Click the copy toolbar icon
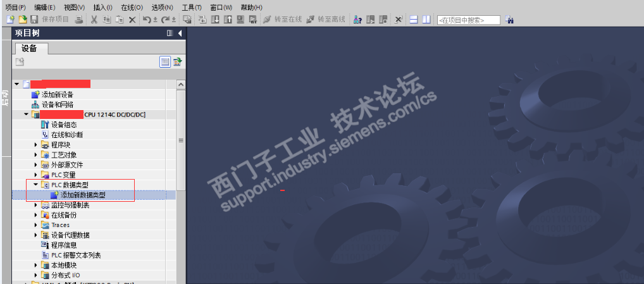The height and width of the screenshot is (284, 644). tap(107, 19)
